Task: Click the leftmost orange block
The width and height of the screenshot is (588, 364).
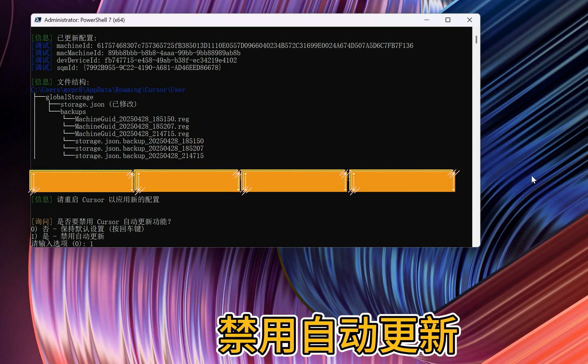Action: (x=82, y=181)
